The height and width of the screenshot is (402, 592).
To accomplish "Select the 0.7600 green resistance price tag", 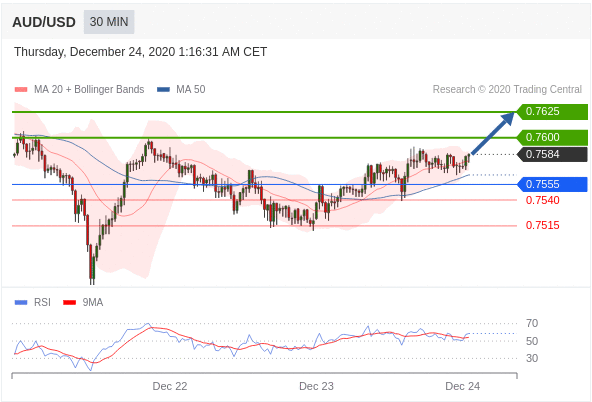I will tap(553, 137).
